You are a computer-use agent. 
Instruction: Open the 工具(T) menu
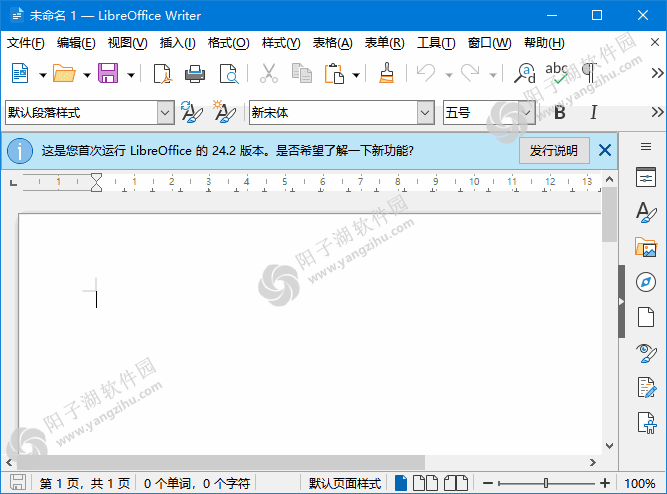click(436, 43)
